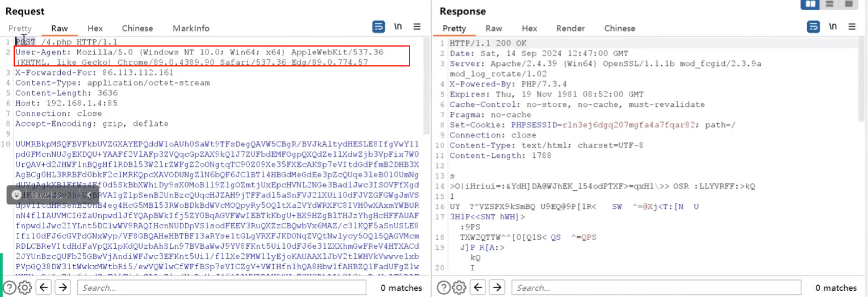Switch Request view to Raw tab

(60, 28)
